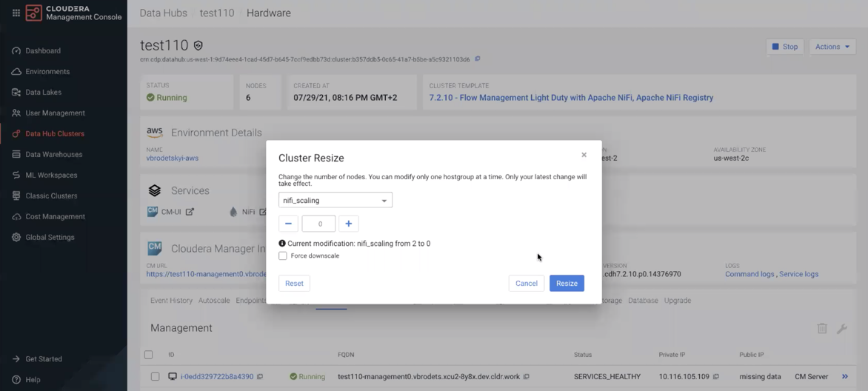Select the management instance row checkbox
This screenshot has width=868, height=391.
[x=155, y=376]
